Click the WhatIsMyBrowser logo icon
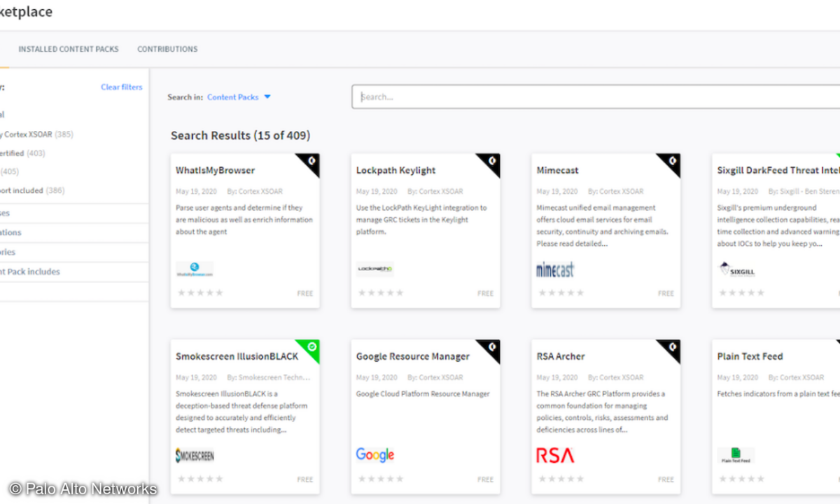840x504 pixels. (x=195, y=269)
